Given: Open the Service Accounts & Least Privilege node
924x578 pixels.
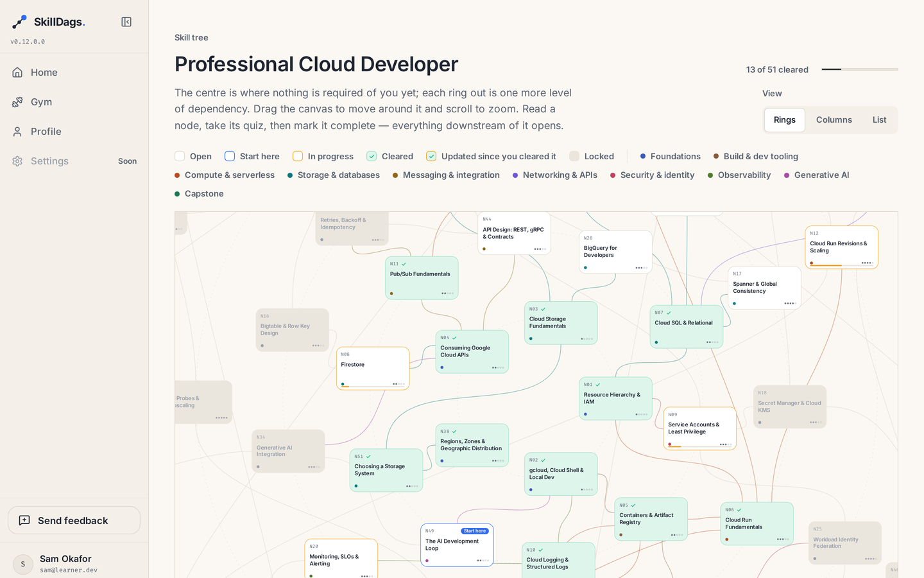Looking at the screenshot, I should [700, 428].
